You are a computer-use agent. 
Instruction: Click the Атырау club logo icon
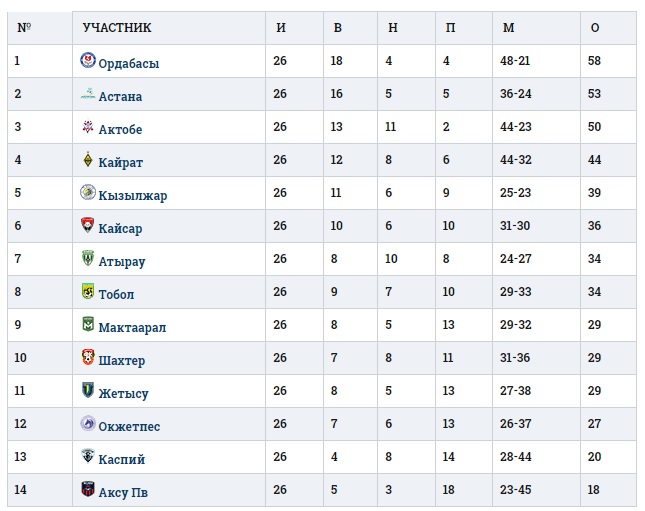coord(88,259)
